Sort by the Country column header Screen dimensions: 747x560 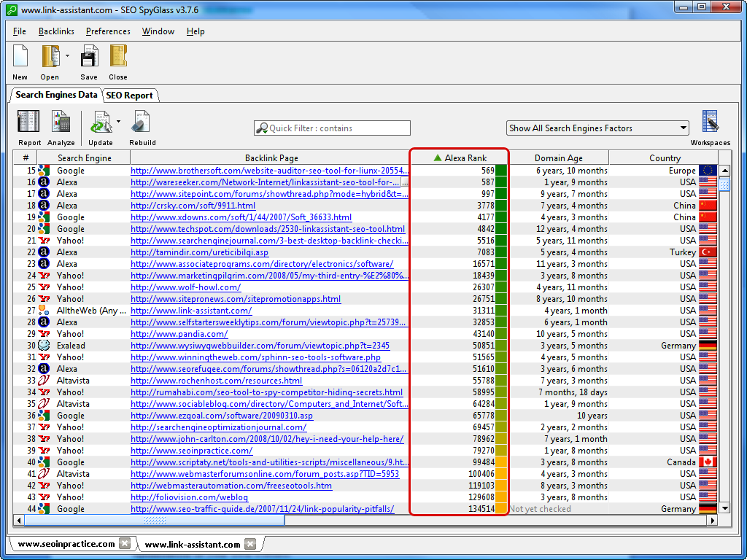[665, 158]
